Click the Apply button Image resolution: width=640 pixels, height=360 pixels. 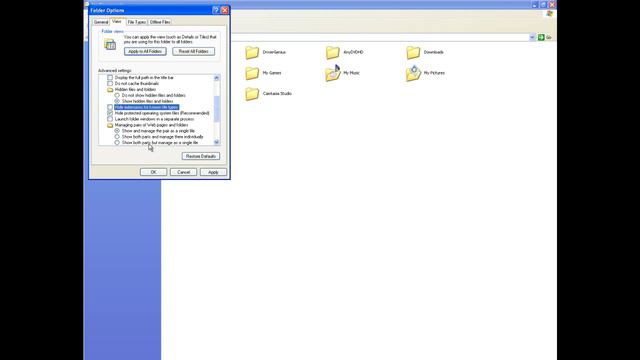coord(213,172)
